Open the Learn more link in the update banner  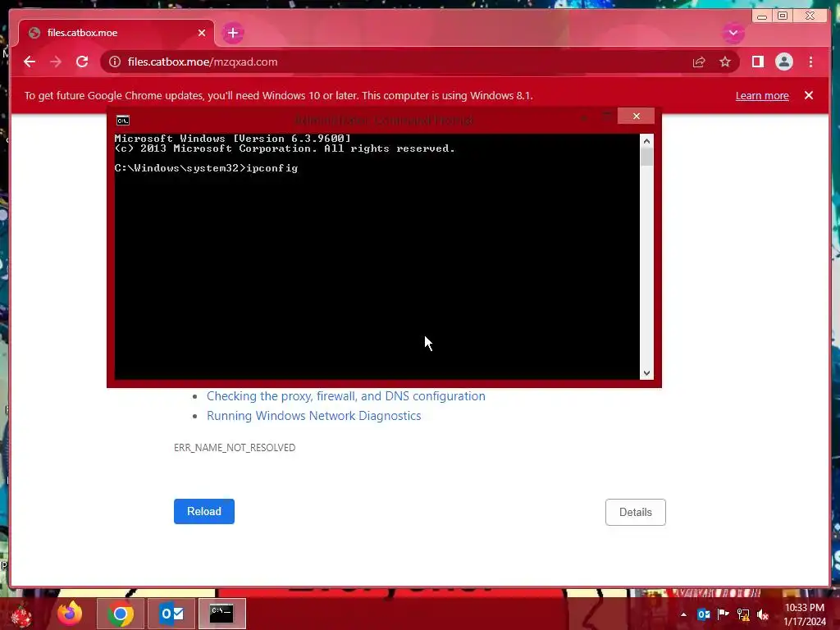click(x=762, y=95)
